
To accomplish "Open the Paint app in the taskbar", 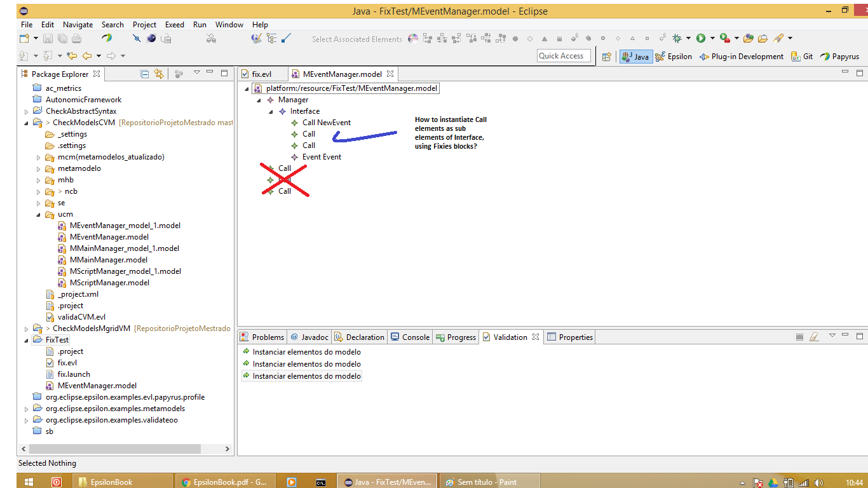I will tap(488, 482).
